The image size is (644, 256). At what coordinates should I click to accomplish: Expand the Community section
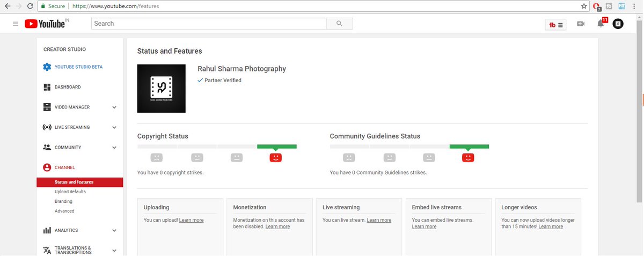tap(114, 148)
